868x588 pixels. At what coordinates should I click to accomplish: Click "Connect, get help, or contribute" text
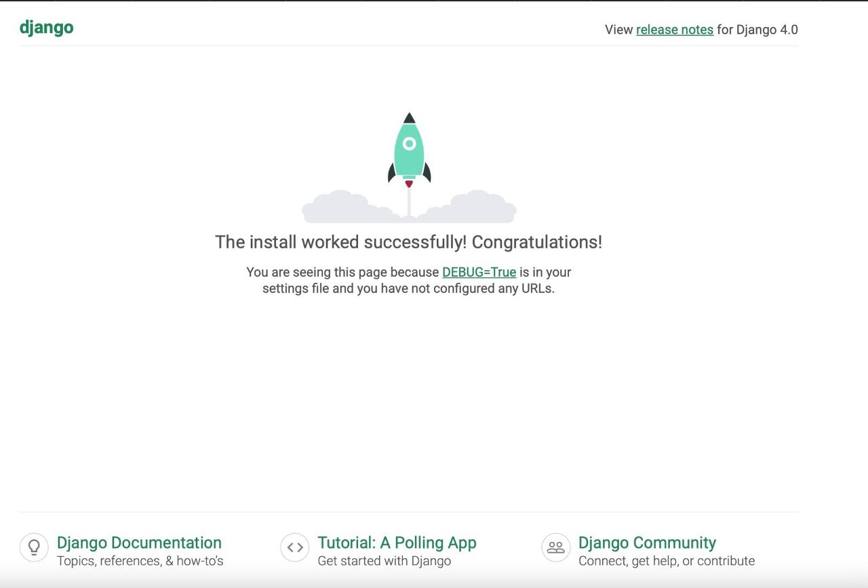(x=667, y=561)
